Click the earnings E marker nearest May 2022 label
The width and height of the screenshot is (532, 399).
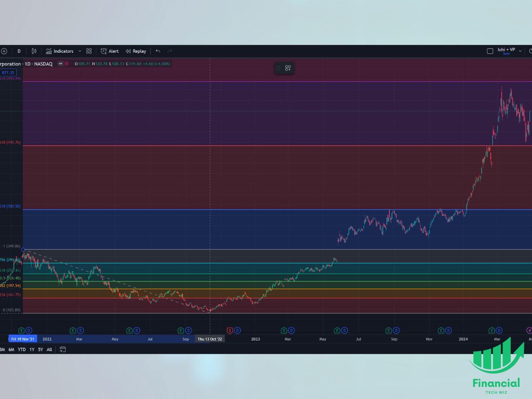[x=129, y=331]
